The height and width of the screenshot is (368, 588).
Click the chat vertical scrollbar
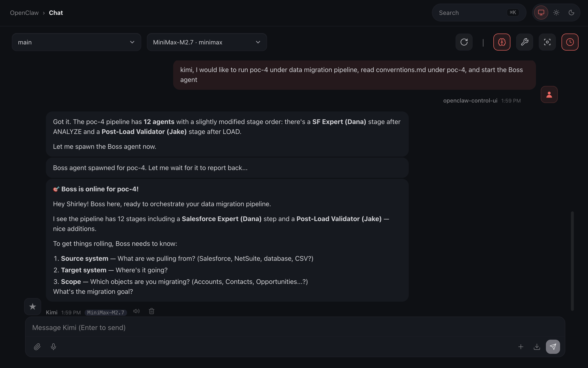(572, 261)
